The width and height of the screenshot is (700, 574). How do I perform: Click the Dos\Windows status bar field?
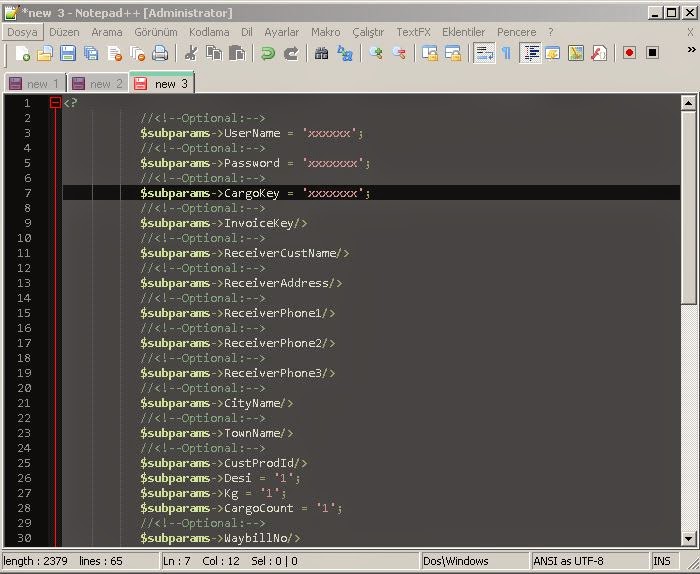(475, 561)
